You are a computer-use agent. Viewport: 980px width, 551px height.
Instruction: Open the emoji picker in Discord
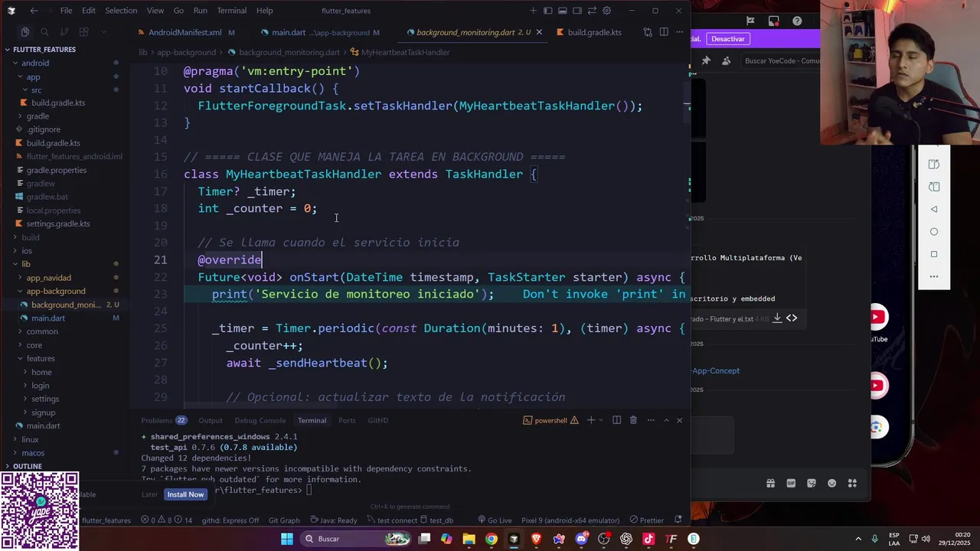coord(831,484)
